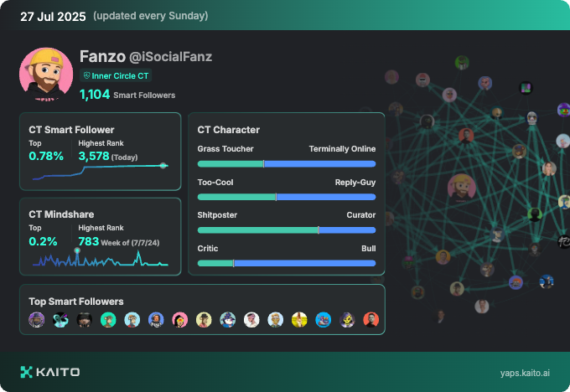Click the woman on white node near graph bottom
Screen dimensions: 570x392
[x=482, y=307]
